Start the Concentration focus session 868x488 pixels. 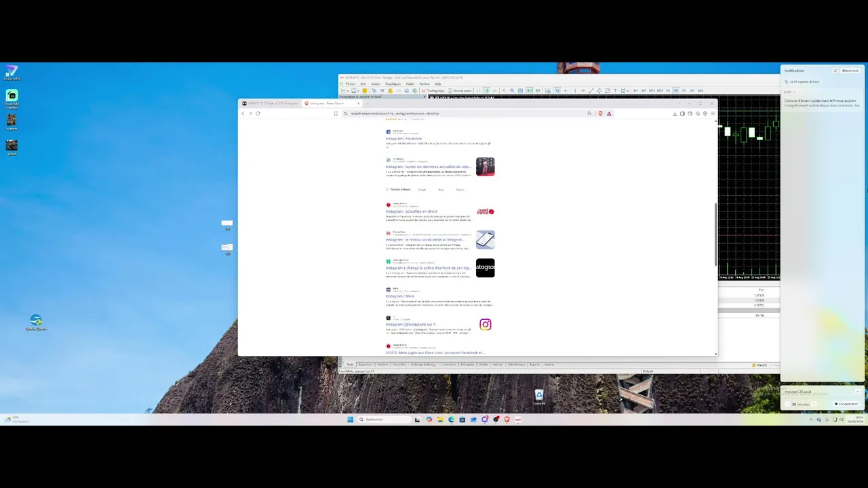point(846,404)
